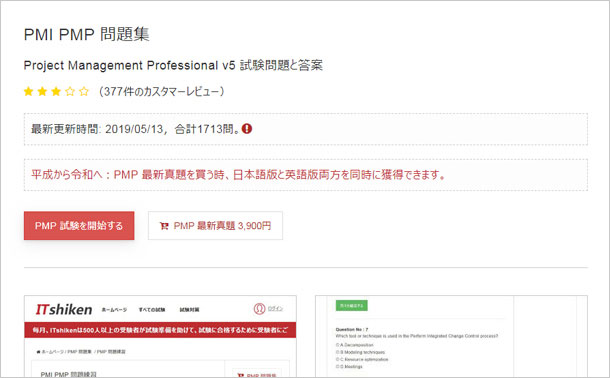Click the login user icon in the left thumbnail
The image size is (610, 378).
tap(259, 309)
